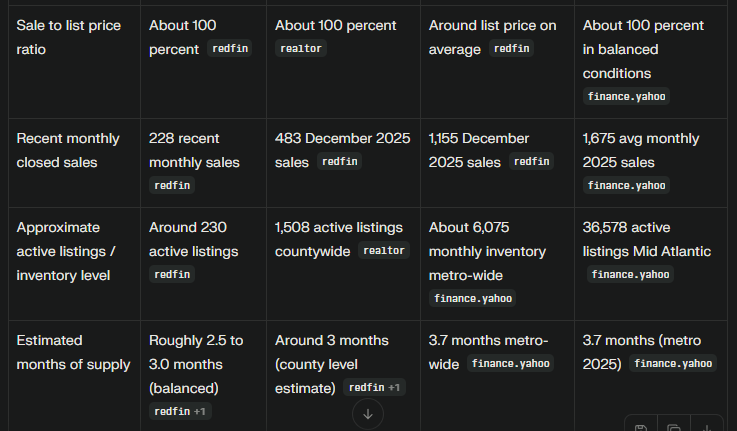Image resolution: width=737 pixels, height=431 pixels.
Task: Expand 'redfin +1' sources under 'Roughly 2.5 to 3.0 months'
Action: click(180, 411)
